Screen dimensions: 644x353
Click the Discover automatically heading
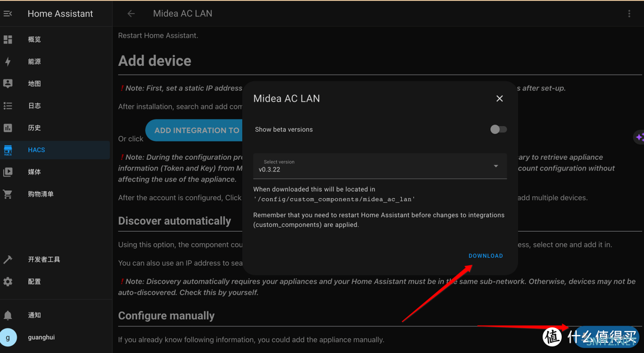coord(175,221)
